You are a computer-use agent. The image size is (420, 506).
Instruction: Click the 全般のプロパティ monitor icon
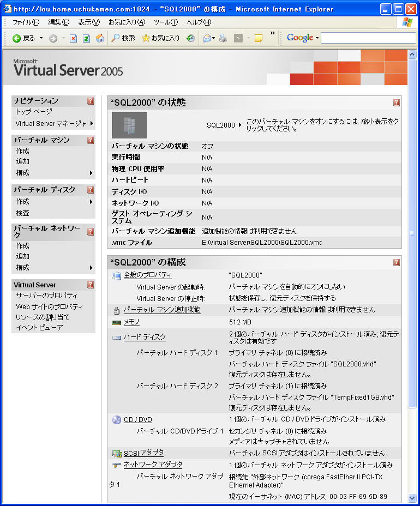(x=117, y=275)
